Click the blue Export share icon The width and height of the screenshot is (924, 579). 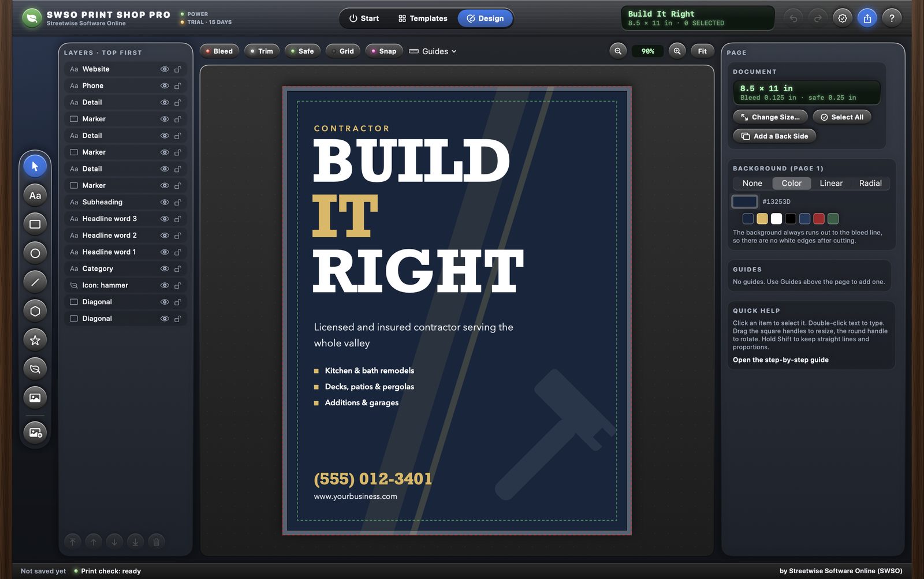[867, 18]
